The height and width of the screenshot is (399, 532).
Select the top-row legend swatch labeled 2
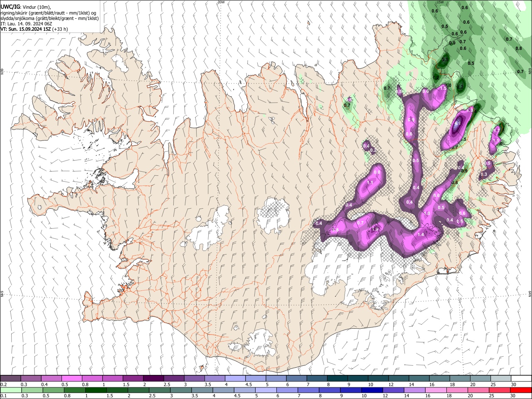(x=153, y=379)
